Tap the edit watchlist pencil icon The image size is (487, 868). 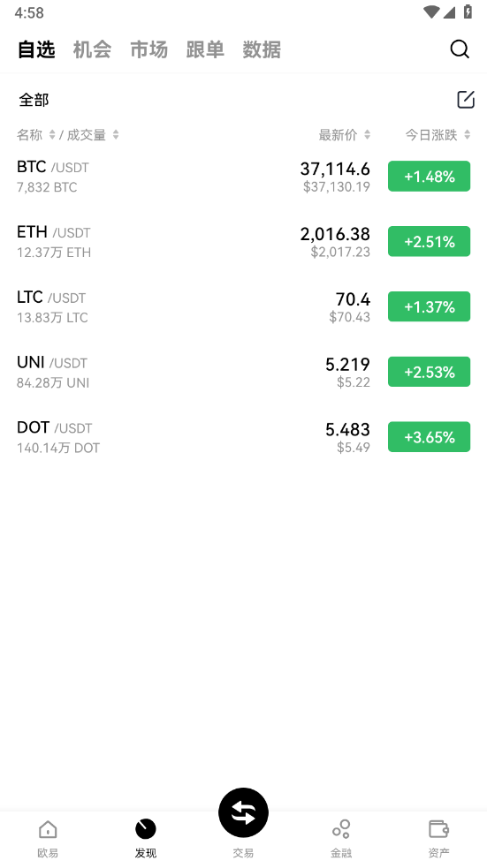pyautogui.click(x=466, y=100)
